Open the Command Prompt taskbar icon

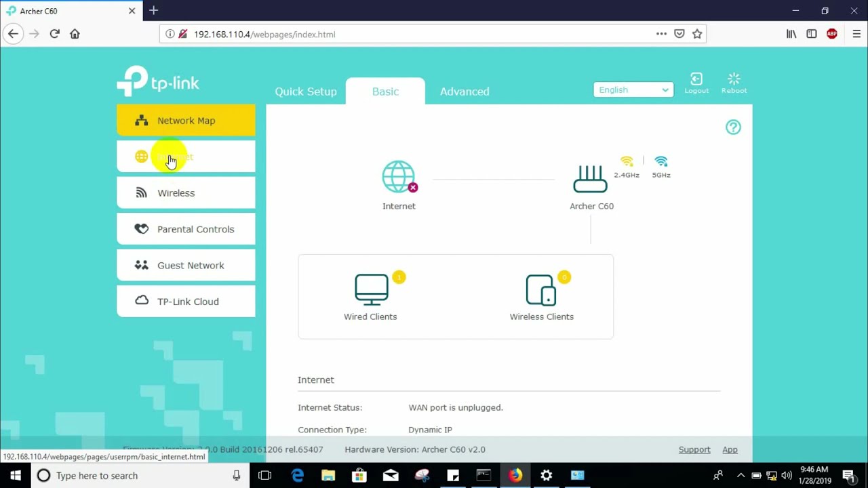(x=484, y=475)
